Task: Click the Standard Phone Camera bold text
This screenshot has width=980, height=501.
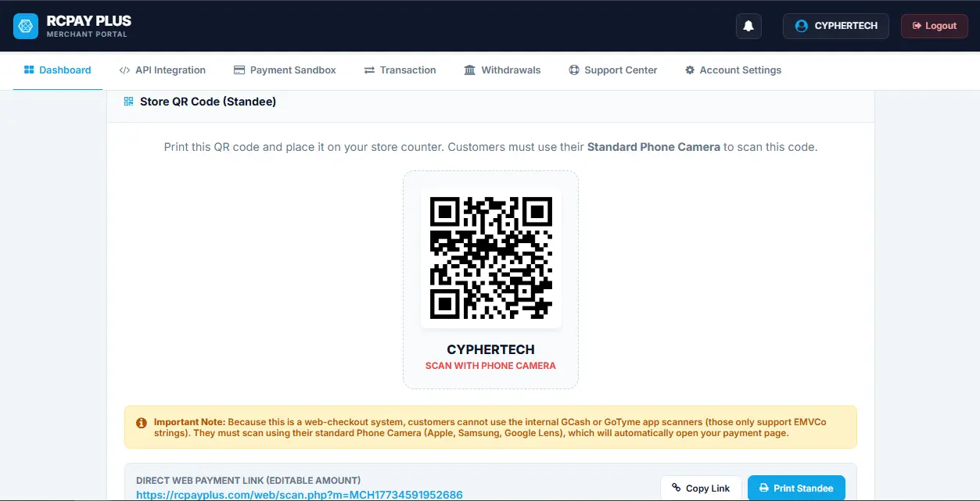Action: (x=654, y=147)
